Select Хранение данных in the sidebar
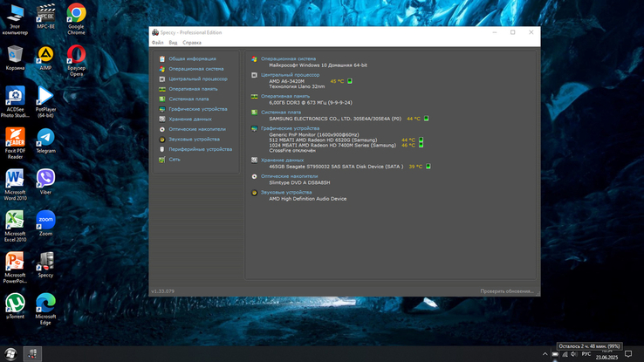 click(x=190, y=119)
